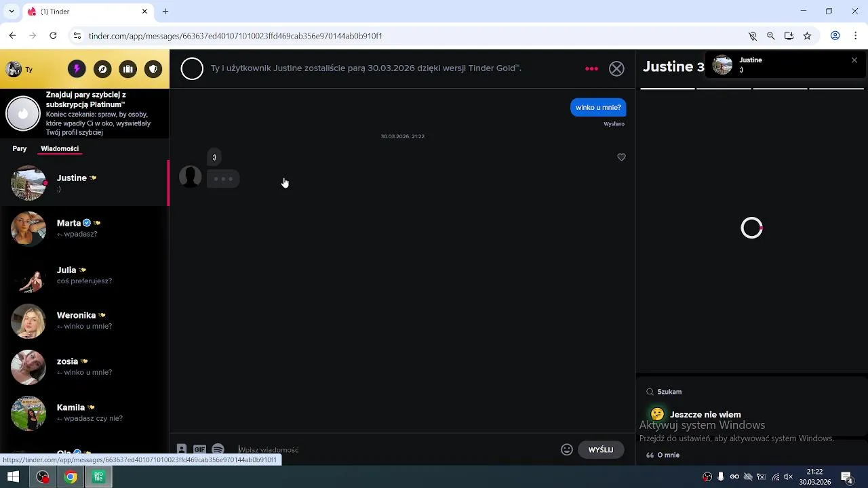Open the Chrome profile icon
The image size is (868, 488).
coord(835,36)
